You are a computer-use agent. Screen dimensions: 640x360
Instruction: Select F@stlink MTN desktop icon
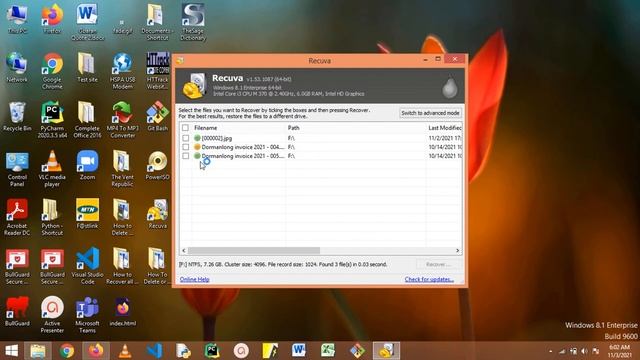tap(87, 214)
